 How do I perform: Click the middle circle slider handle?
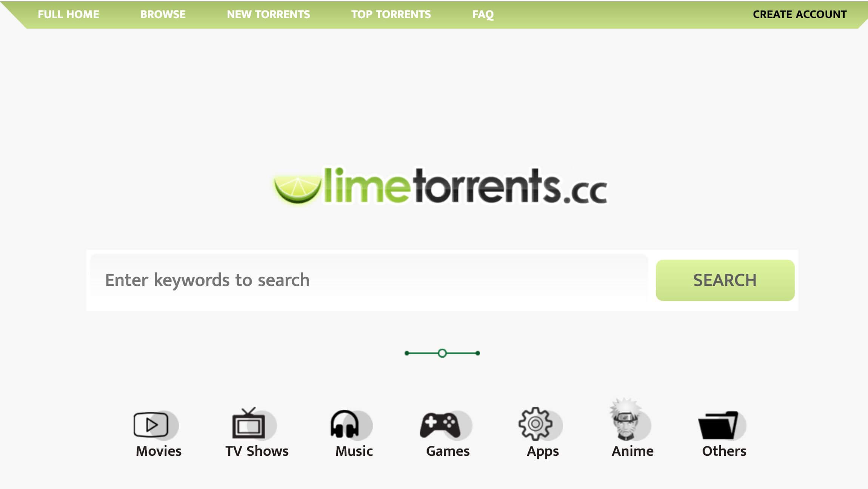tap(442, 353)
